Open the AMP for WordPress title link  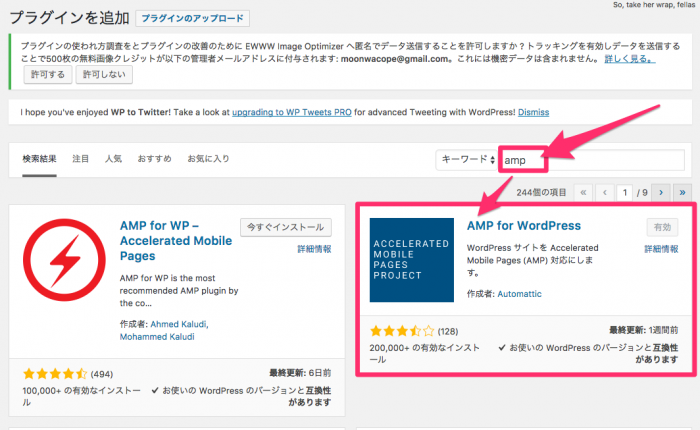coord(524,226)
